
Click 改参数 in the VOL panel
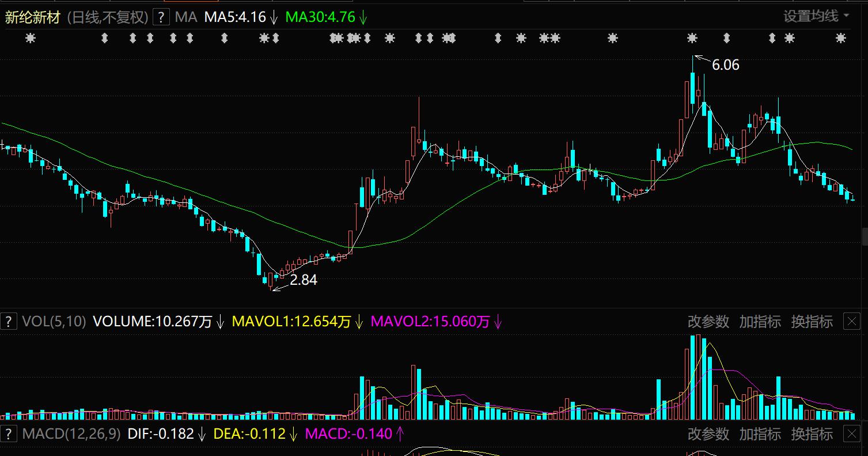[708, 322]
